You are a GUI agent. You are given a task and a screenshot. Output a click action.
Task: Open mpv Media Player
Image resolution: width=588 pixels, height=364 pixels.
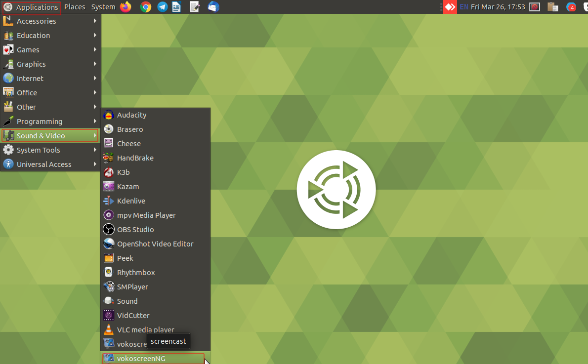[x=156, y=215]
